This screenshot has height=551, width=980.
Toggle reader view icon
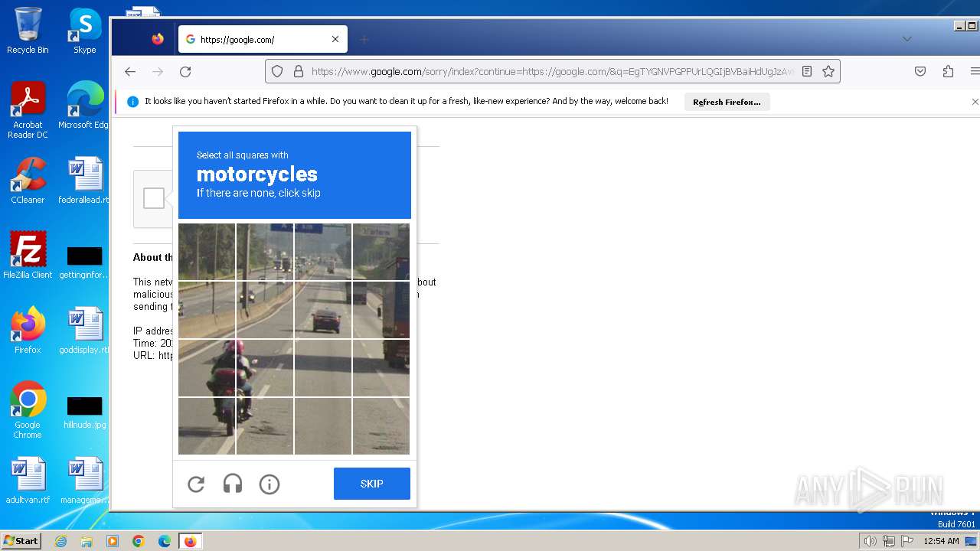pyautogui.click(x=807, y=71)
